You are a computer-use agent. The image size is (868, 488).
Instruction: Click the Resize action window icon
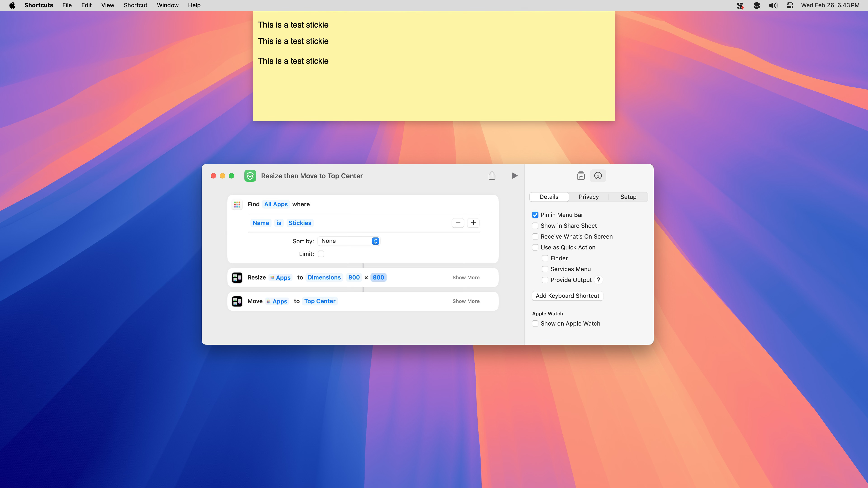(x=237, y=277)
